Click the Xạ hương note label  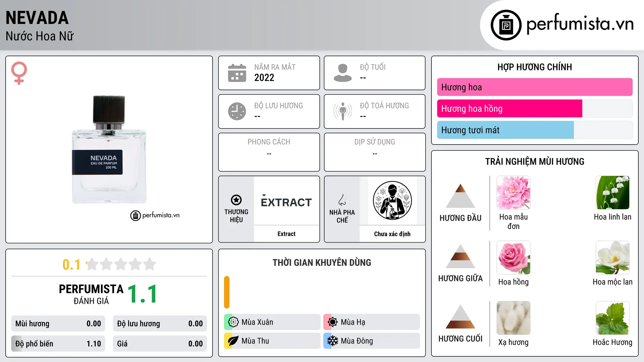(x=514, y=342)
